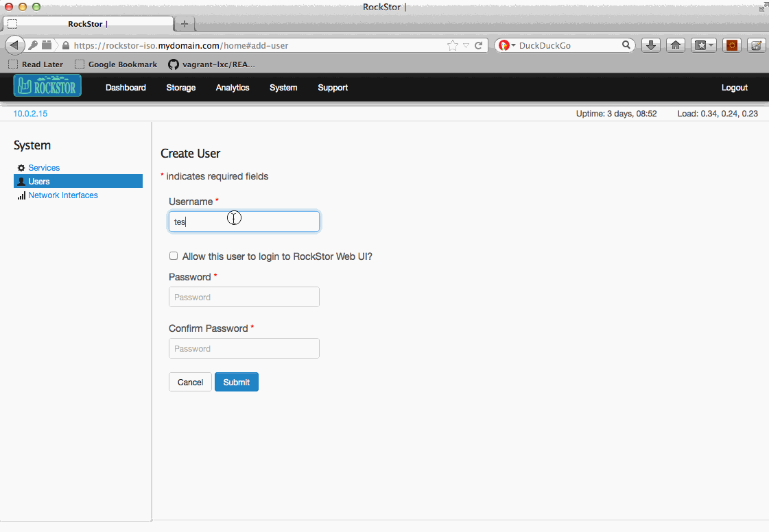This screenshot has width=769, height=532.
Task: Click the Cancel button
Action: [x=190, y=382]
